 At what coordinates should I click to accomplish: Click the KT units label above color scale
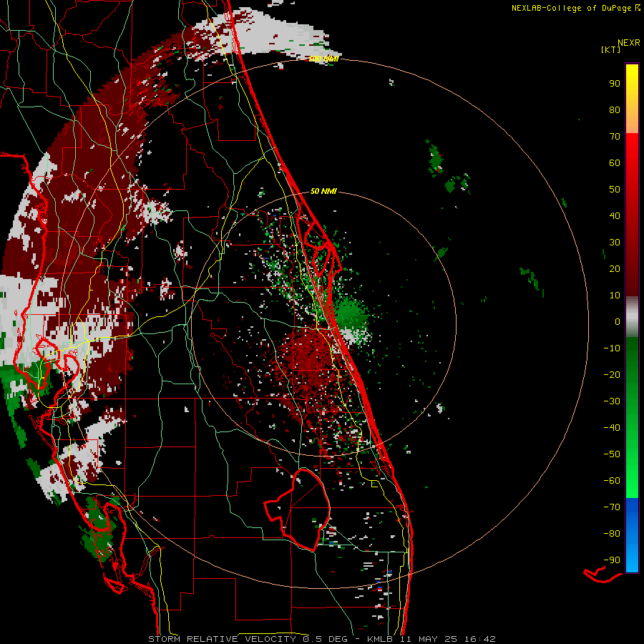tap(611, 49)
